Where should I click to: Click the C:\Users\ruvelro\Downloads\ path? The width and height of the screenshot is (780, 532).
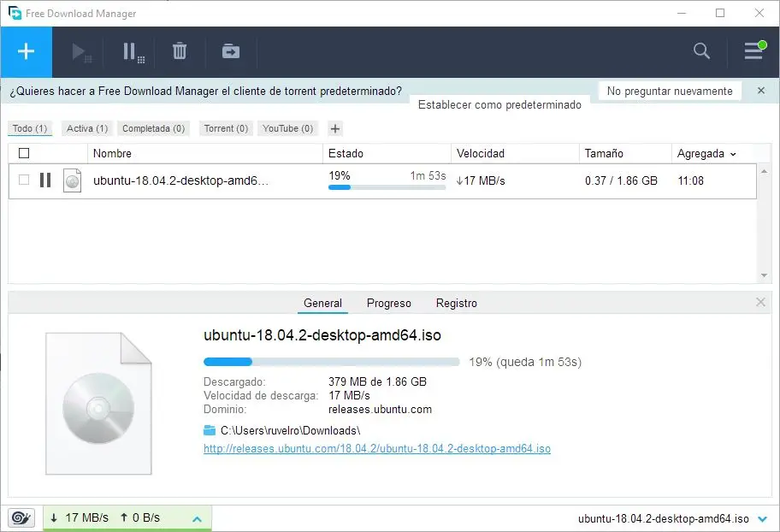[291, 430]
